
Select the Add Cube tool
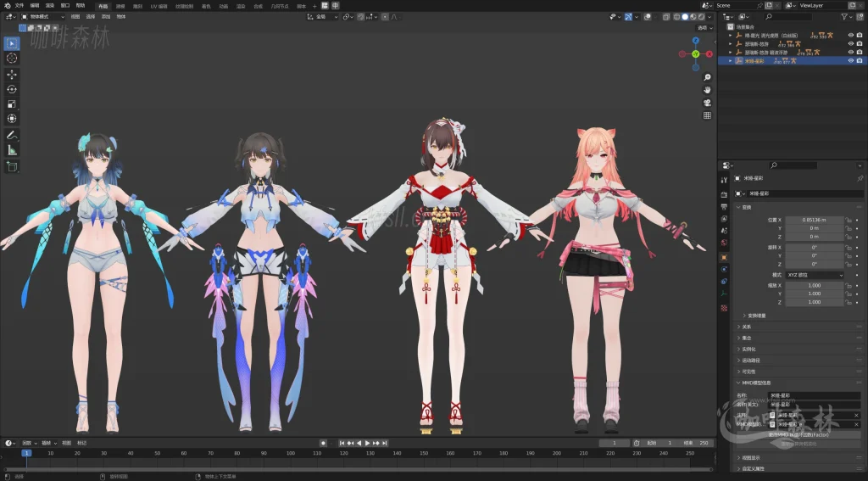click(x=12, y=167)
